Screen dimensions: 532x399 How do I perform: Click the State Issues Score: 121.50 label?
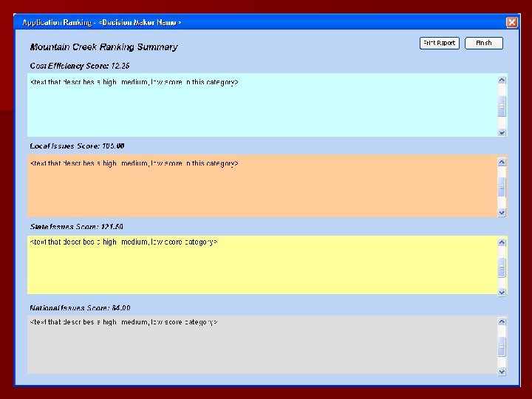point(77,226)
